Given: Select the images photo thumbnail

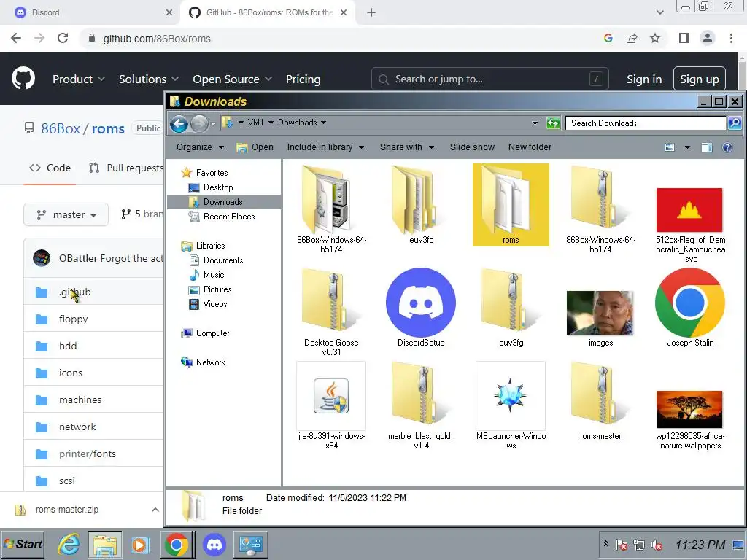Looking at the screenshot, I should pos(600,312).
